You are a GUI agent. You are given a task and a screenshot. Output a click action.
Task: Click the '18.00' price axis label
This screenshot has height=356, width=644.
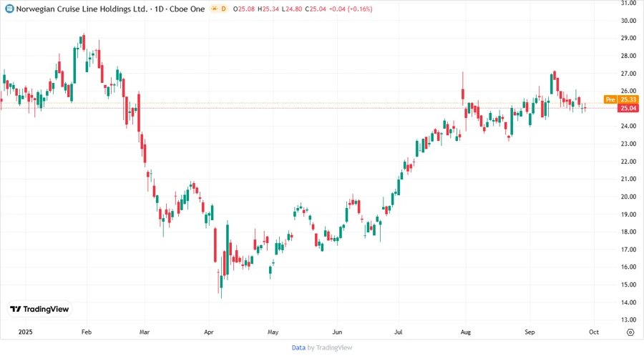(x=628, y=232)
